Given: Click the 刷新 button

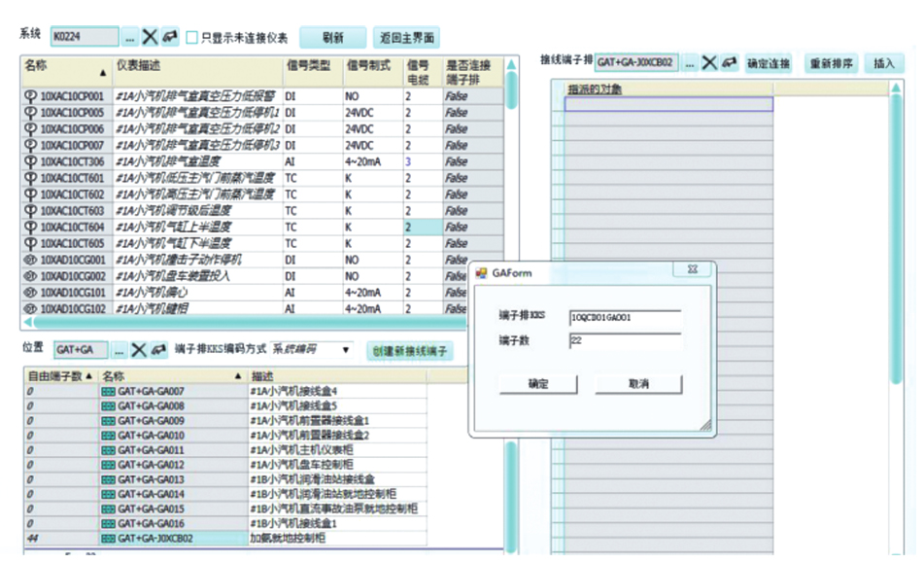Looking at the screenshot, I should pos(333,38).
